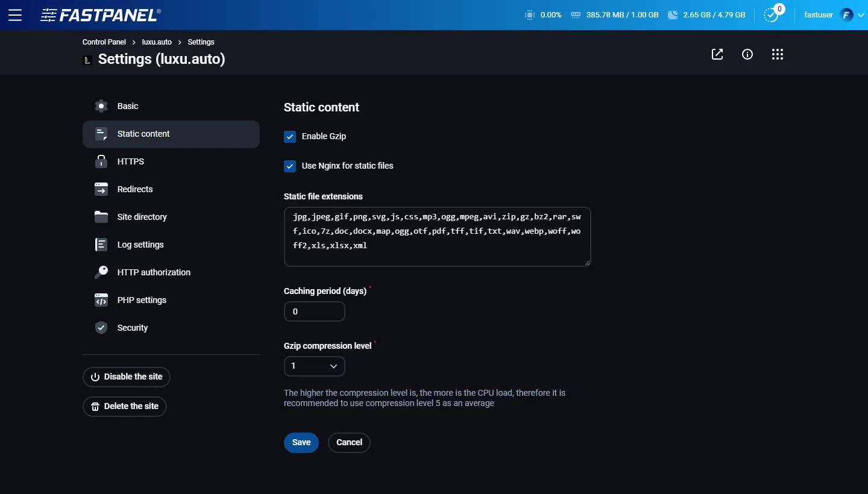
Task: Click the PHP settings code icon
Action: [x=101, y=300]
